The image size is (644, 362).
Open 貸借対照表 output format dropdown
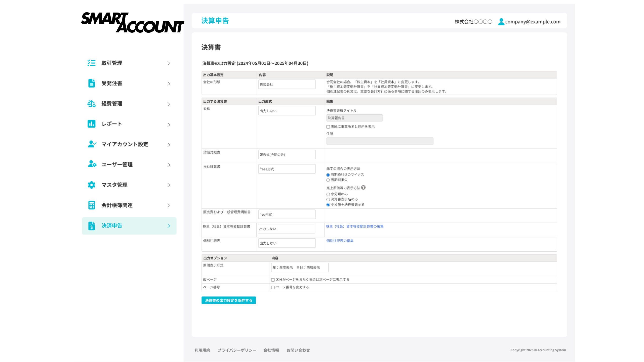(x=287, y=155)
